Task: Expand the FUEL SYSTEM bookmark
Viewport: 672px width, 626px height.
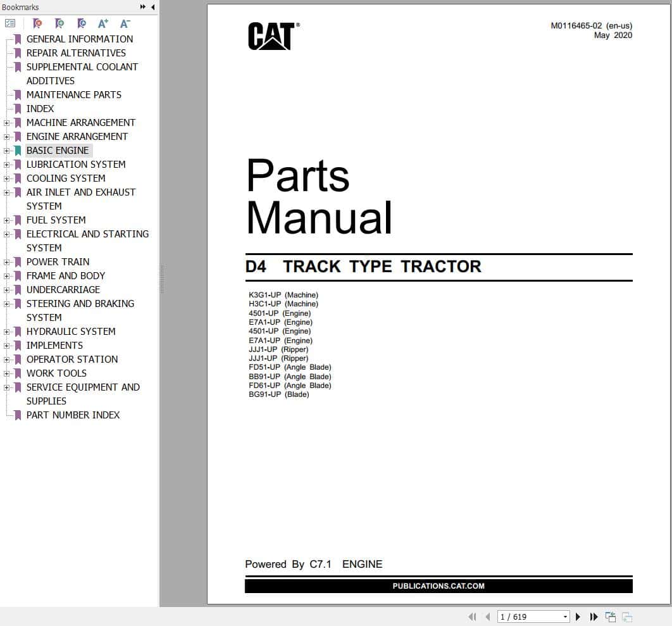Action: [6, 220]
